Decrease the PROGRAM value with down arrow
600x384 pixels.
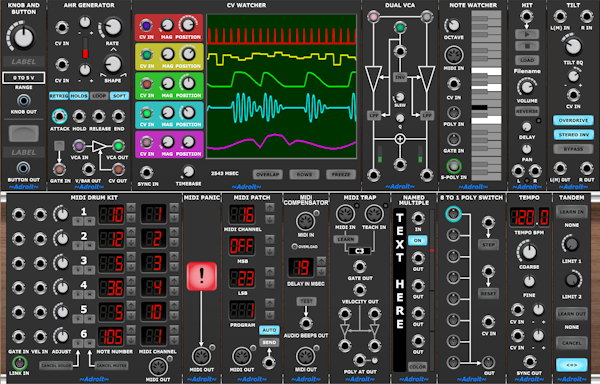pos(270,315)
